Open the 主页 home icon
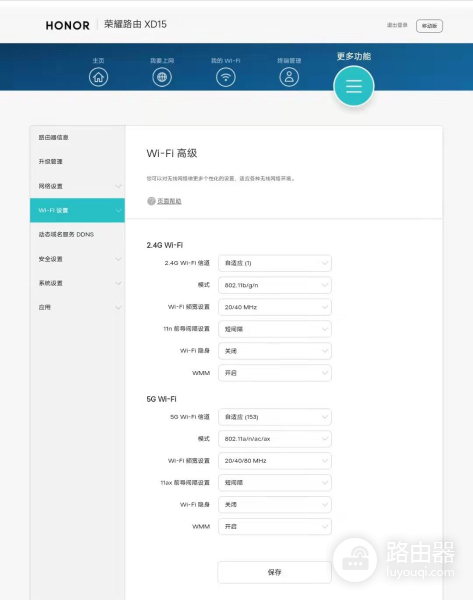 pyautogui.click(x=98, y=77)
